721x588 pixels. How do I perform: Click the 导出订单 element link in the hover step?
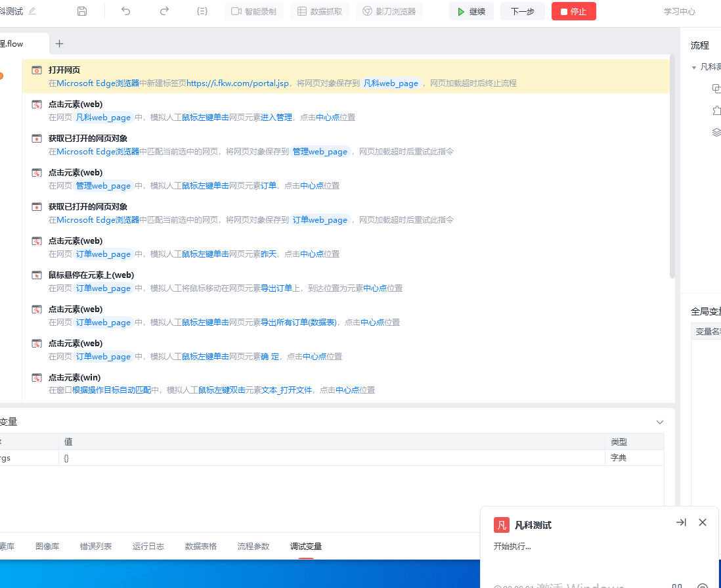point(276,288)
